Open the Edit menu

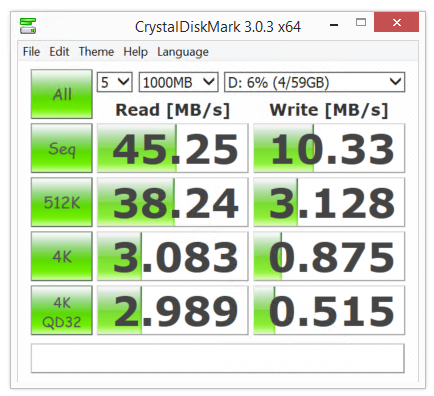[x=59, y=52]
